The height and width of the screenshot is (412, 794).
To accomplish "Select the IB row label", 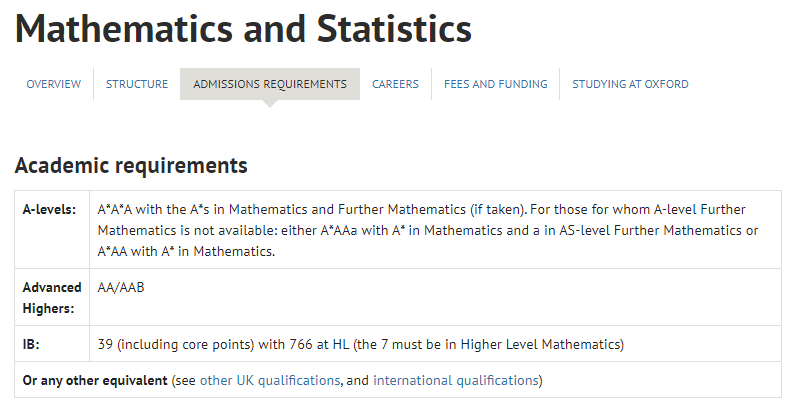I will tap(31, 344).
